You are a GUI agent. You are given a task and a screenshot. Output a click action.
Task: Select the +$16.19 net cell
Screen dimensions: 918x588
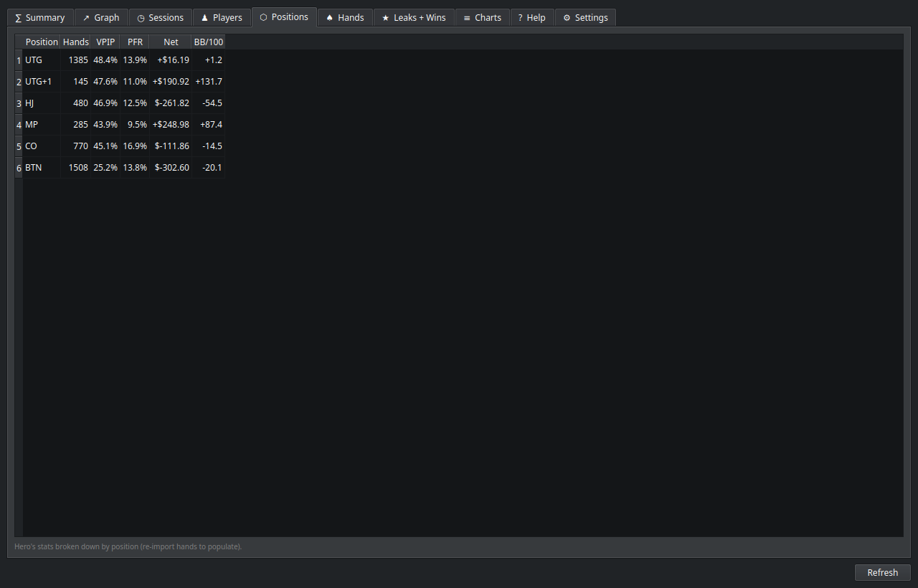171,60
